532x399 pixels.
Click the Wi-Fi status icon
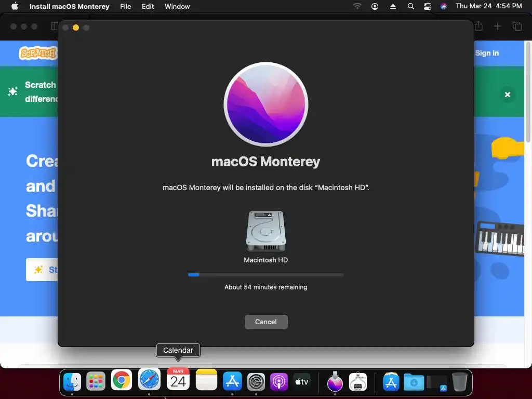point(357,6)
